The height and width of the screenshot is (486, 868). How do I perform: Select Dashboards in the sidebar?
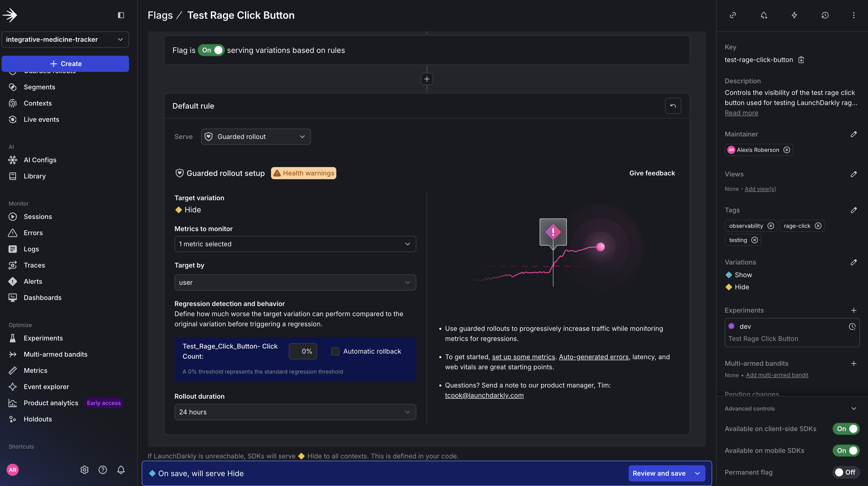coord(43,298)
